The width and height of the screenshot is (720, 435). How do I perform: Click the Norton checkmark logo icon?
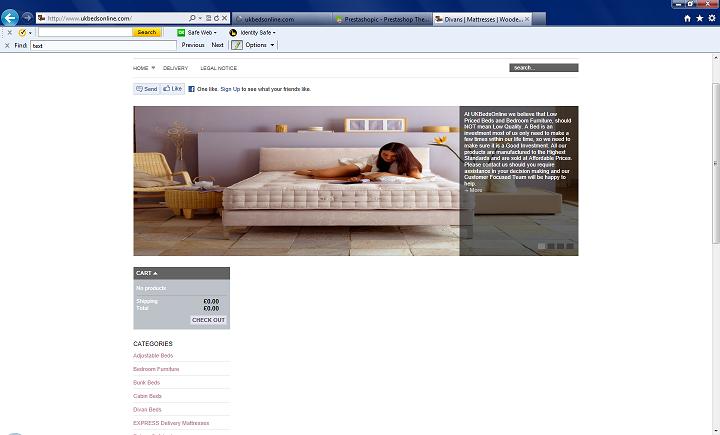click(22, 33)
